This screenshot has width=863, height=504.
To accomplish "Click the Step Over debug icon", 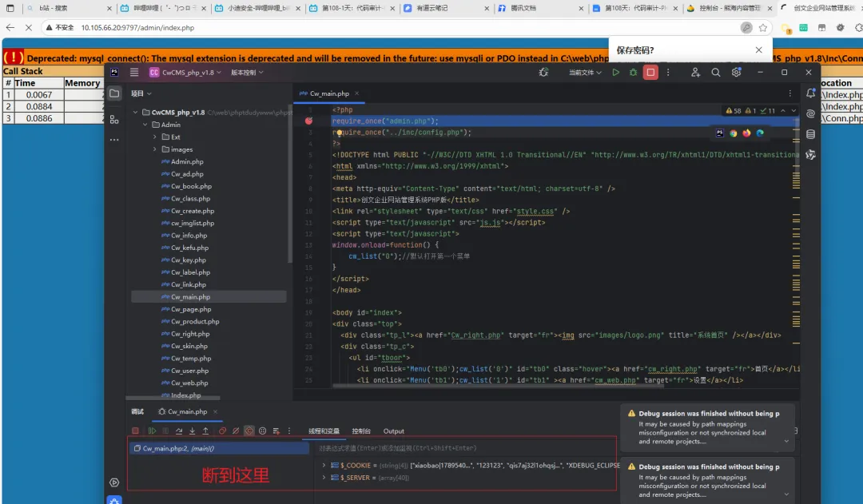I will 179,431.
